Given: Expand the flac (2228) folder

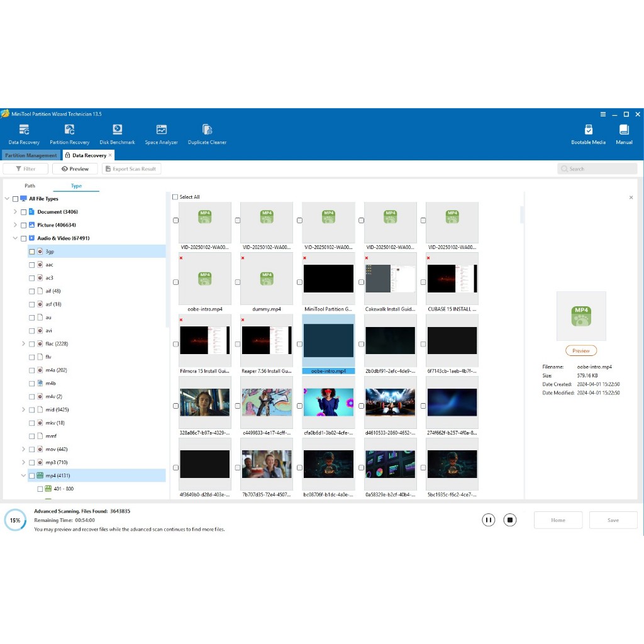Looking at the screenshot, I should coord(23,344).
